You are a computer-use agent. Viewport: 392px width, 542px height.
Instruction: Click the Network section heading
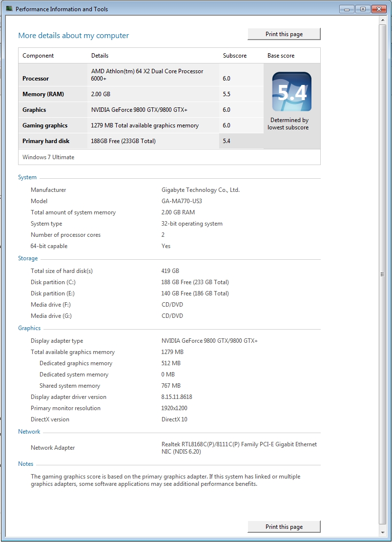coord(29,431)
